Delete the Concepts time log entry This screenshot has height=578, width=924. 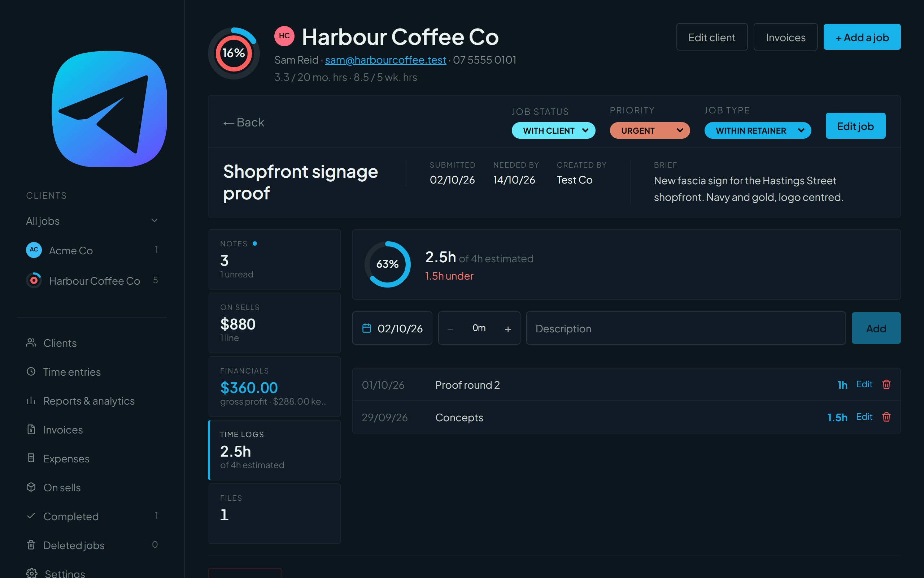pos(886,417)
